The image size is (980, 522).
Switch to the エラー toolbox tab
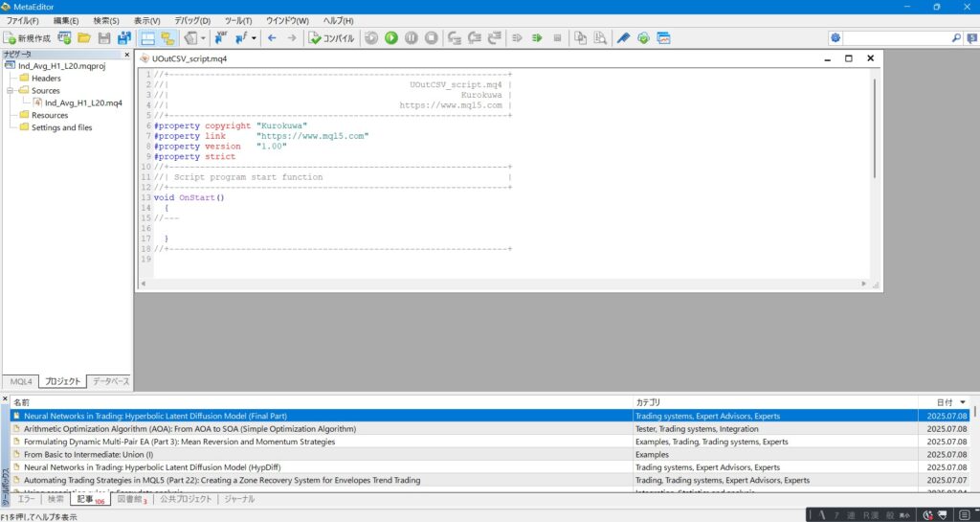click(x=26, y=499)
